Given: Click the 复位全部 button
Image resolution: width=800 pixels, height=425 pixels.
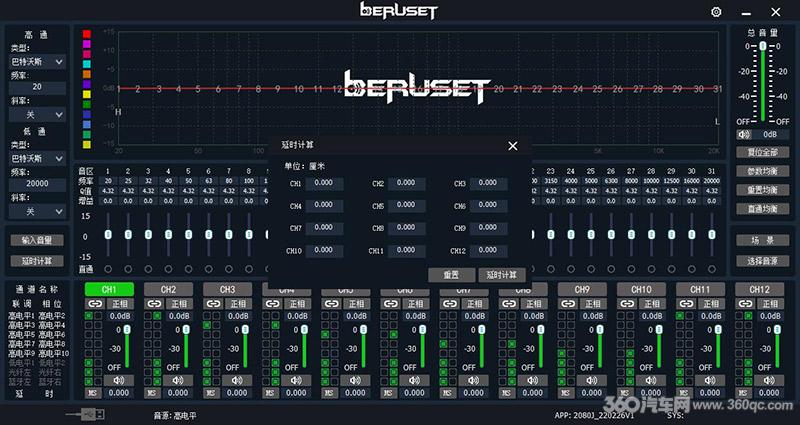Looking at the screenshot, I should click(763, 152).
